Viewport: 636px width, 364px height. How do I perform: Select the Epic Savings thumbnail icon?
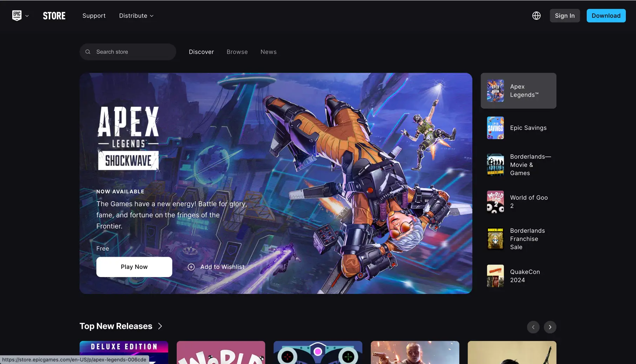(495, 128)
